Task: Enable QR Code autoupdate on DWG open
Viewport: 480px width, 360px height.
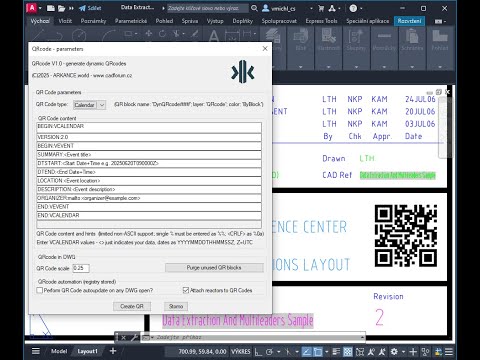Action: (x=40, y=290)
